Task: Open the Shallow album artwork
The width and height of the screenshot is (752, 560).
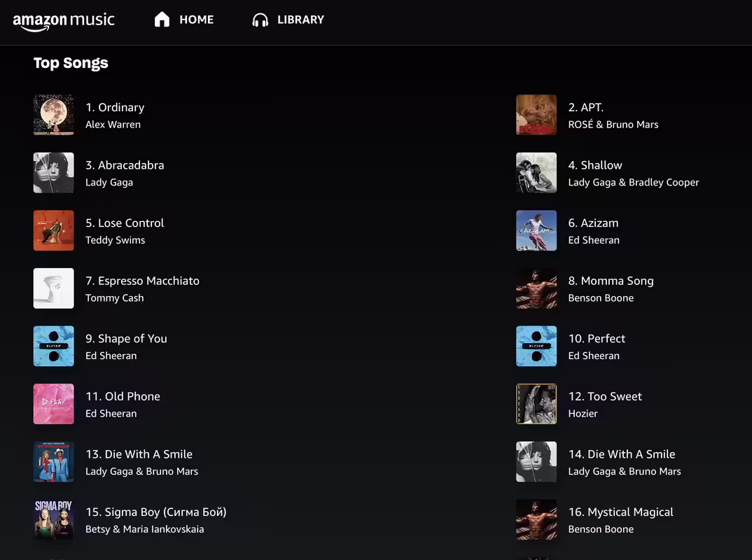Action: click(x=536, y=173)
